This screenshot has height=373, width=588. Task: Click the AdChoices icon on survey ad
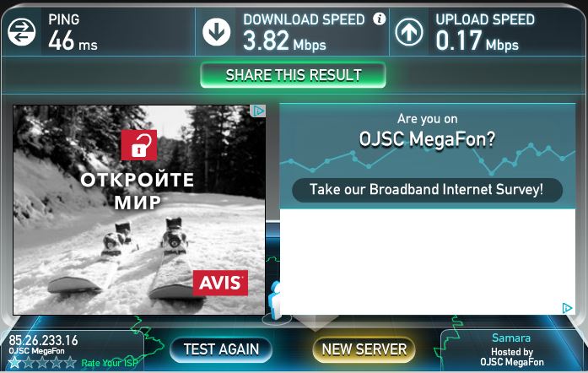pyautogui.click(x=567, y=308)
